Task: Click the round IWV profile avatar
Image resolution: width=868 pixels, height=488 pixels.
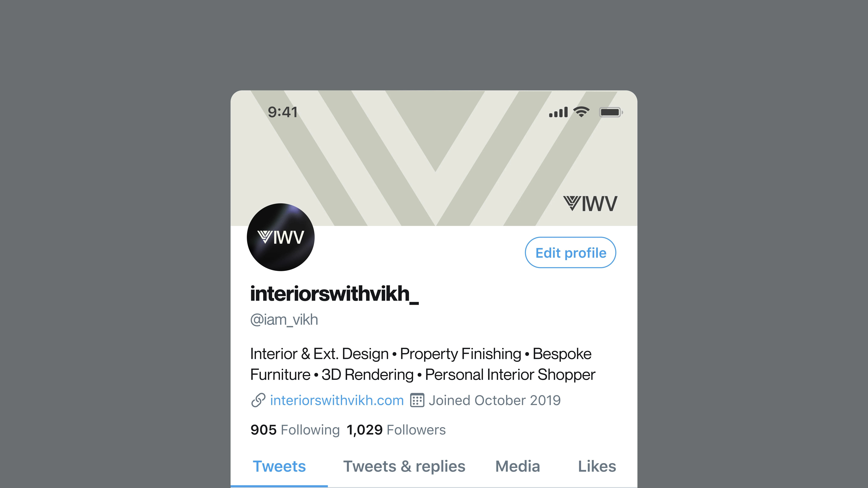Action: tap(281, 237)
